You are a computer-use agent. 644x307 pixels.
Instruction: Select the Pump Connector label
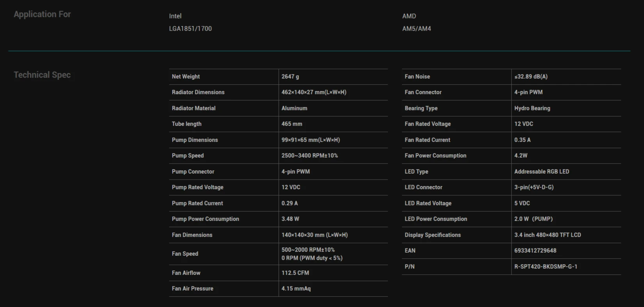pos(193,172)
